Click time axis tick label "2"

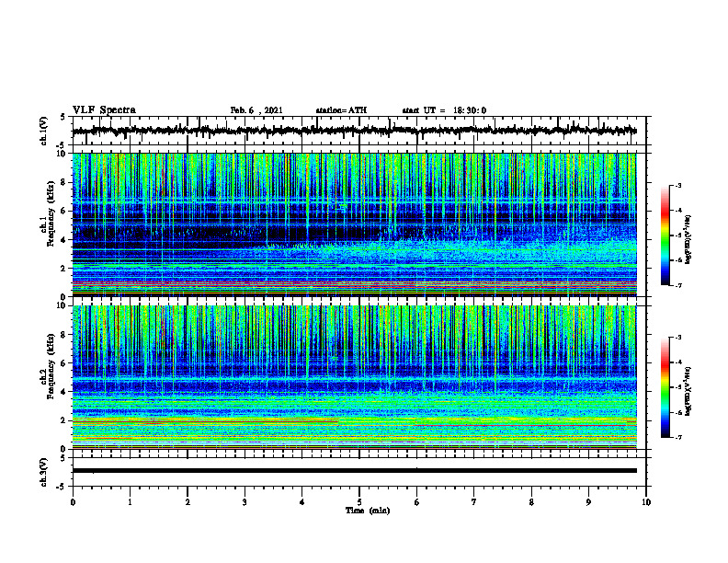(188, 502)
